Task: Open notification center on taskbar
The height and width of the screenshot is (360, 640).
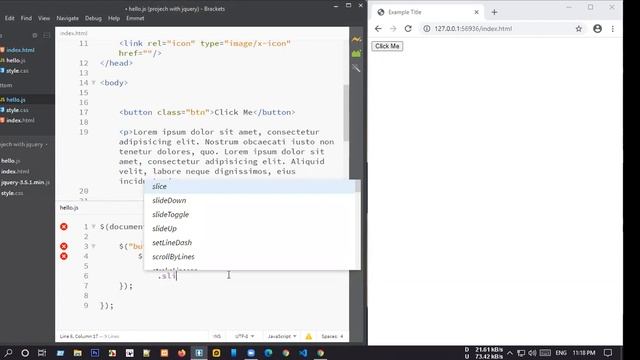Action: [608, 353]
